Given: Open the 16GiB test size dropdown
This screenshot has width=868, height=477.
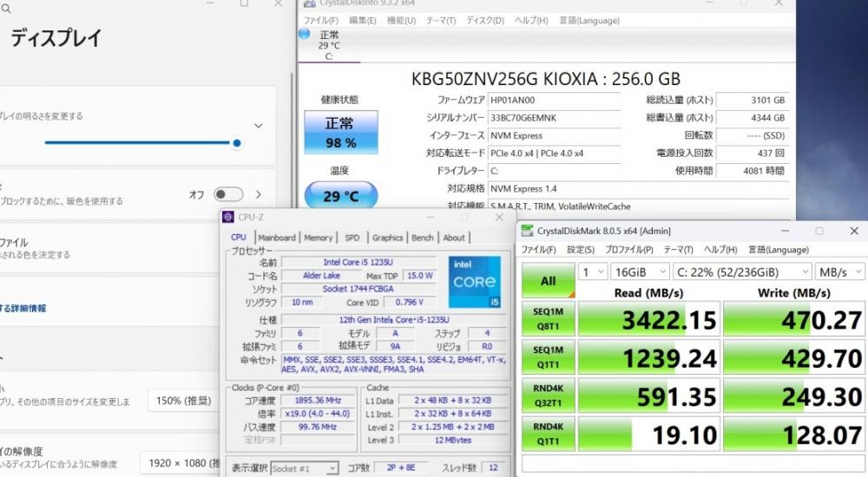Looking at the screenshot, I should pyautogui.click(x=640, y=271).
